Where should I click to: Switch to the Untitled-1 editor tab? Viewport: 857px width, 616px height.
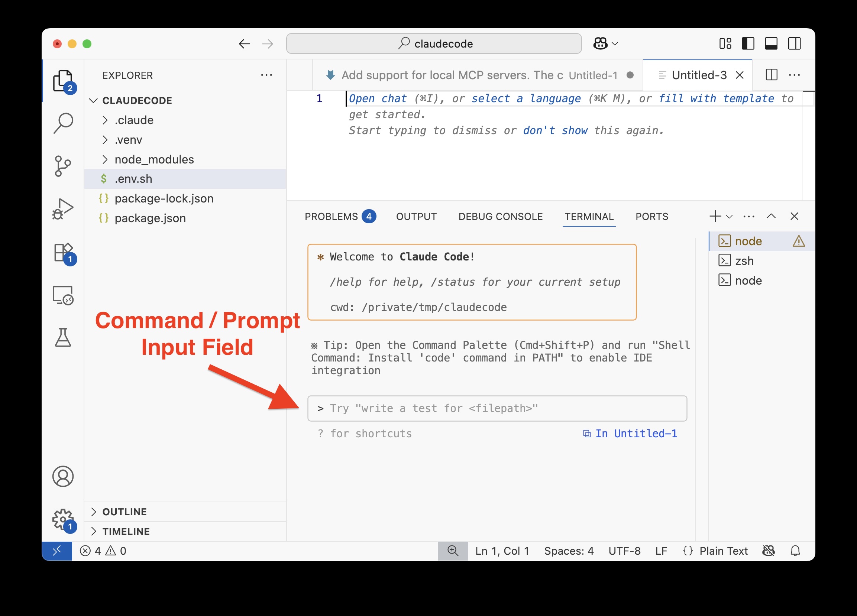tap(478, 75)
